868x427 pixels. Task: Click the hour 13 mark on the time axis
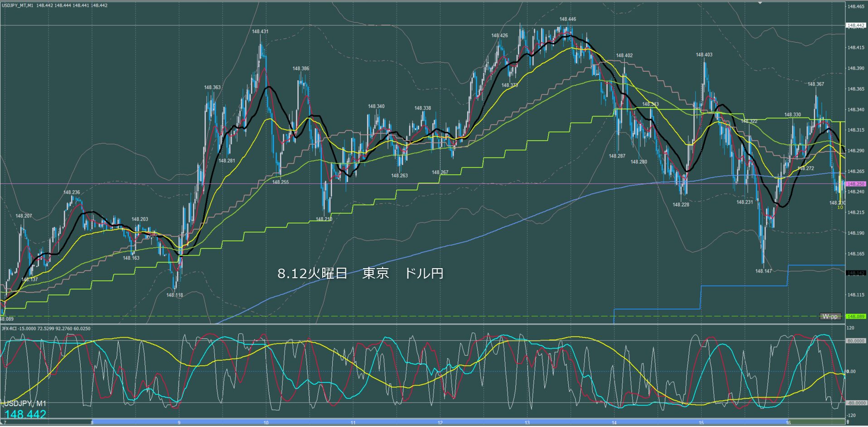527,423
